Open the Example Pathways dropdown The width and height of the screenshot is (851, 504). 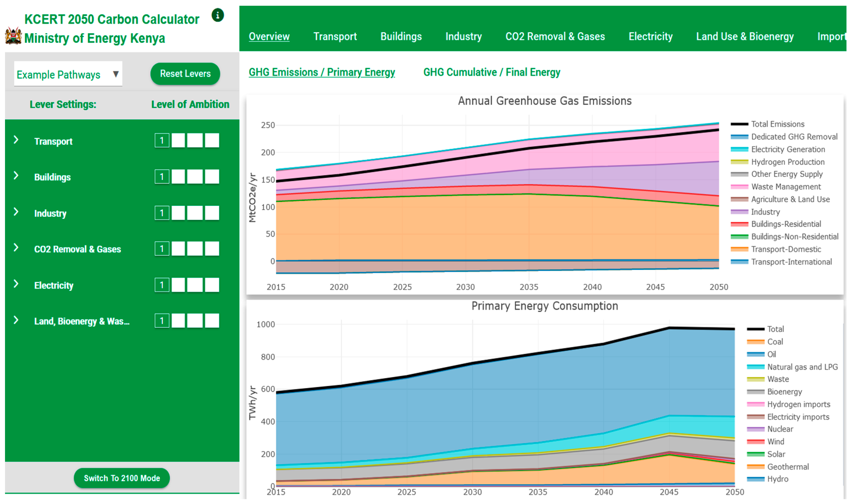click(x=68, y=74)
